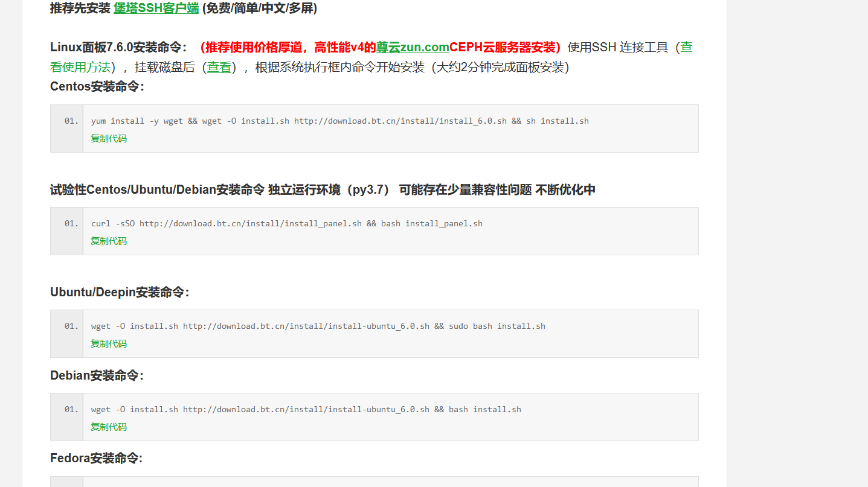868x487 pixels.
Task: Select the Debian wget install command text
Action: (306, 409)
